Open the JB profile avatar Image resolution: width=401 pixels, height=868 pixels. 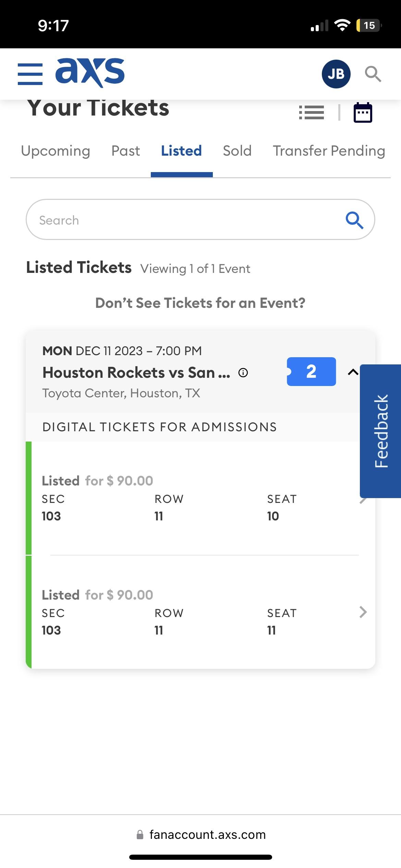336,74
